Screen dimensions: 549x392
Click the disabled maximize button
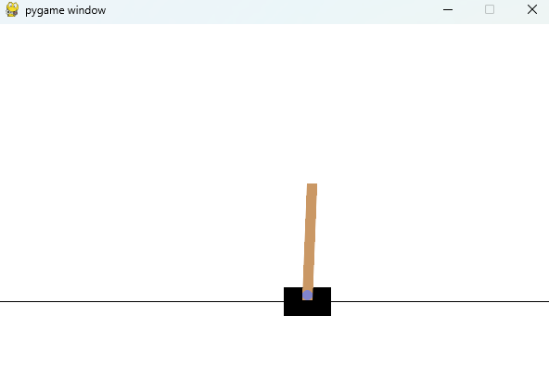[490, 9]
